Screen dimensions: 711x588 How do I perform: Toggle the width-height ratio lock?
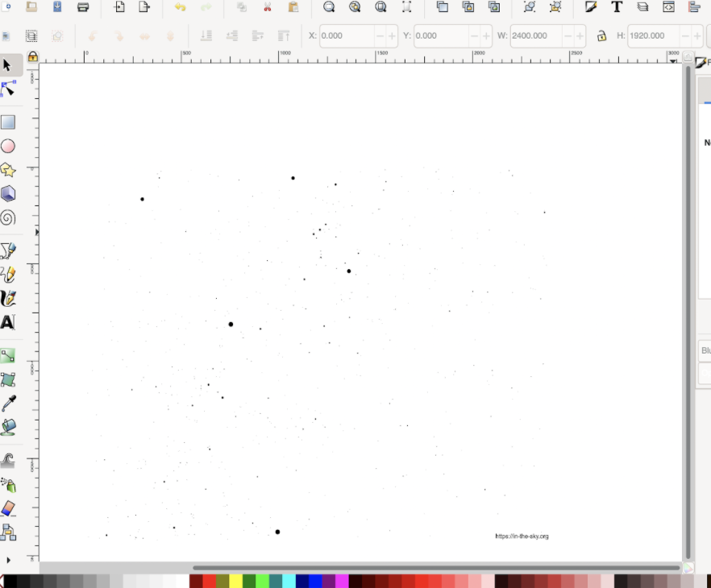(601, 35)
